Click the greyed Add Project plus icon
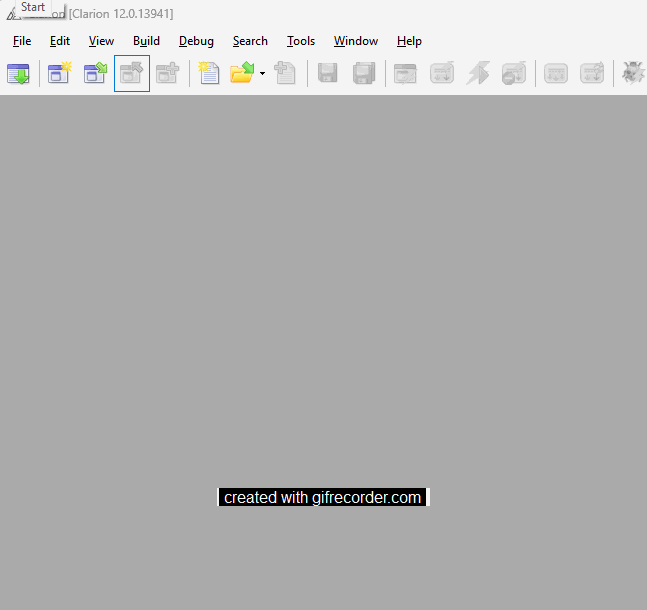 [168, 73]
